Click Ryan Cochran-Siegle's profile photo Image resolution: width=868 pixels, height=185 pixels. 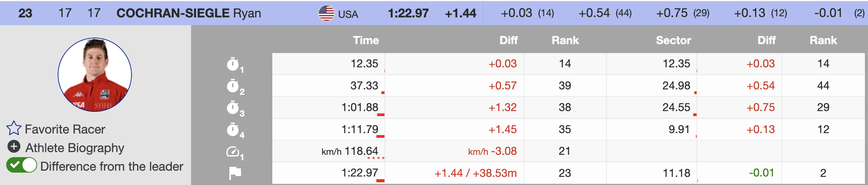point(95,75)
